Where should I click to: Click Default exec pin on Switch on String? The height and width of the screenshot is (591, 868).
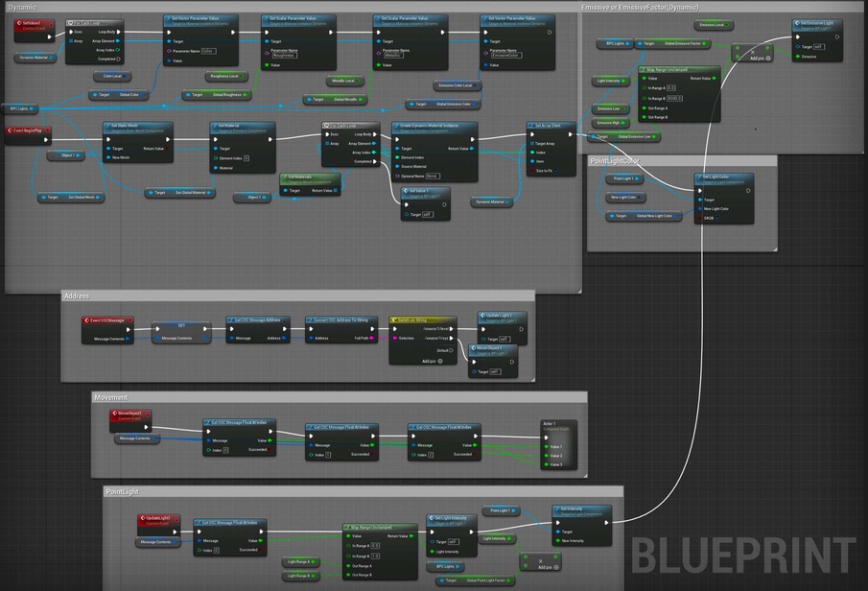coord(451,350)
